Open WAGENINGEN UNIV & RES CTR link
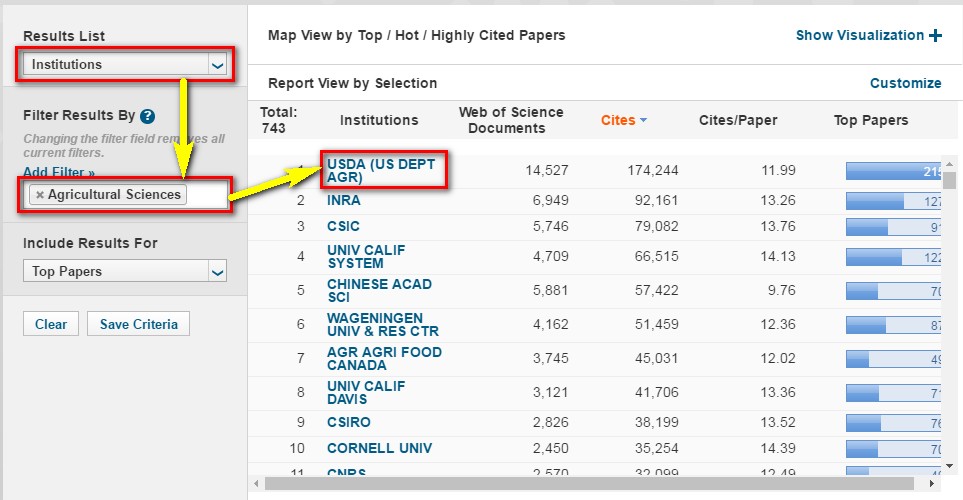Screen dimensions: 963x500 (383, 324)
